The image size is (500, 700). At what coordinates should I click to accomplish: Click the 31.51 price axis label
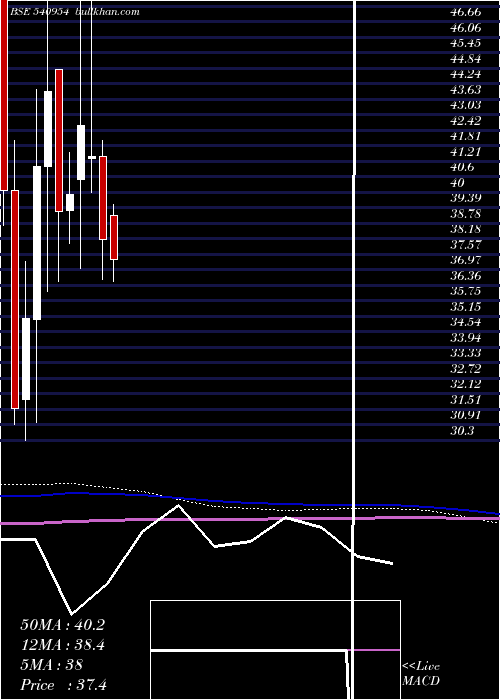tap(466, 399)
